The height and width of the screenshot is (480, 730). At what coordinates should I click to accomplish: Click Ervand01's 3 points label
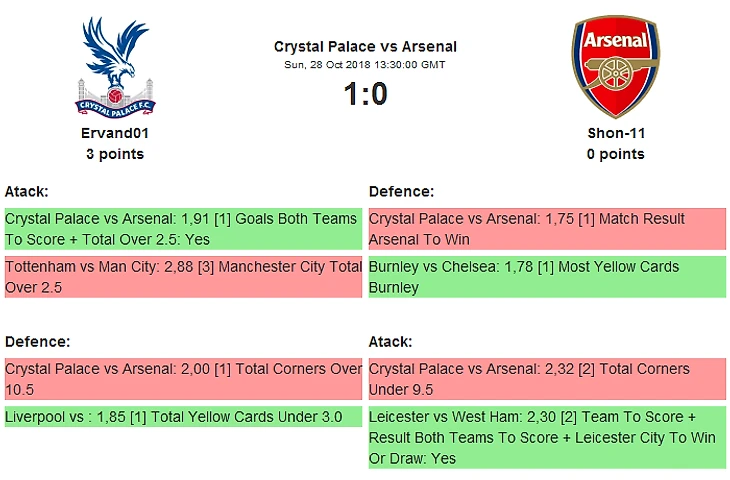pos(115,154)
